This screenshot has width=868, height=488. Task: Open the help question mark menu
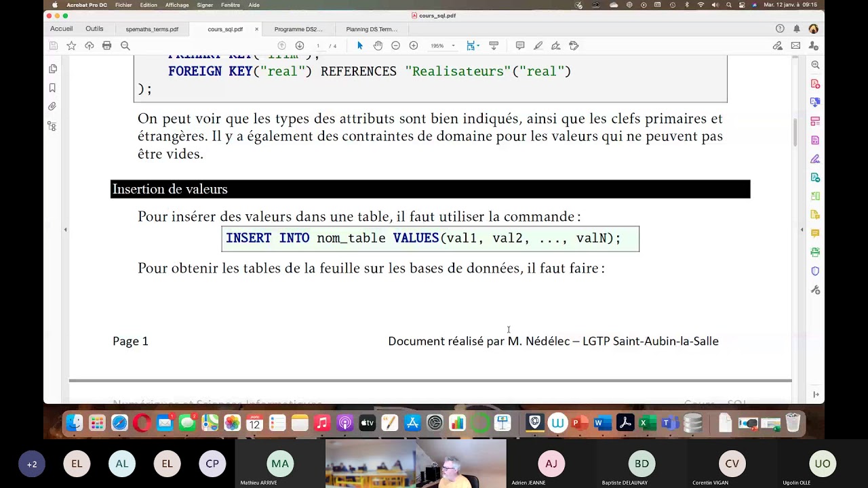[780, 28]
